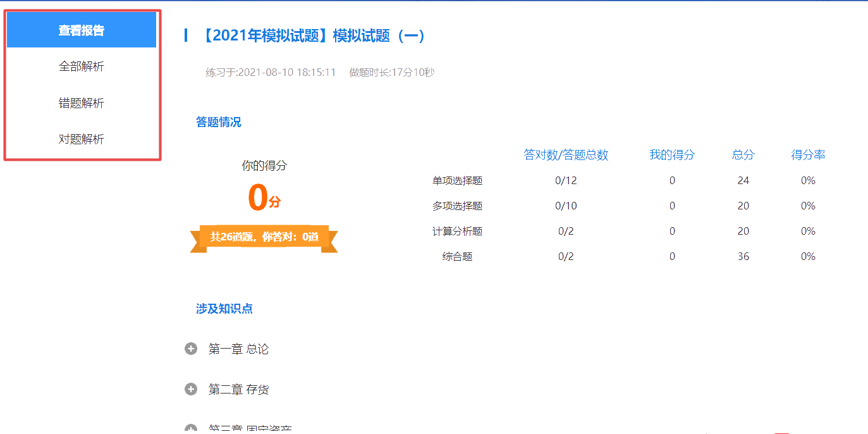The width and height of the screenshot is (868, 434).
Task: Expand the 第一章 总论 knowledge point
Action: pos(239,349)
